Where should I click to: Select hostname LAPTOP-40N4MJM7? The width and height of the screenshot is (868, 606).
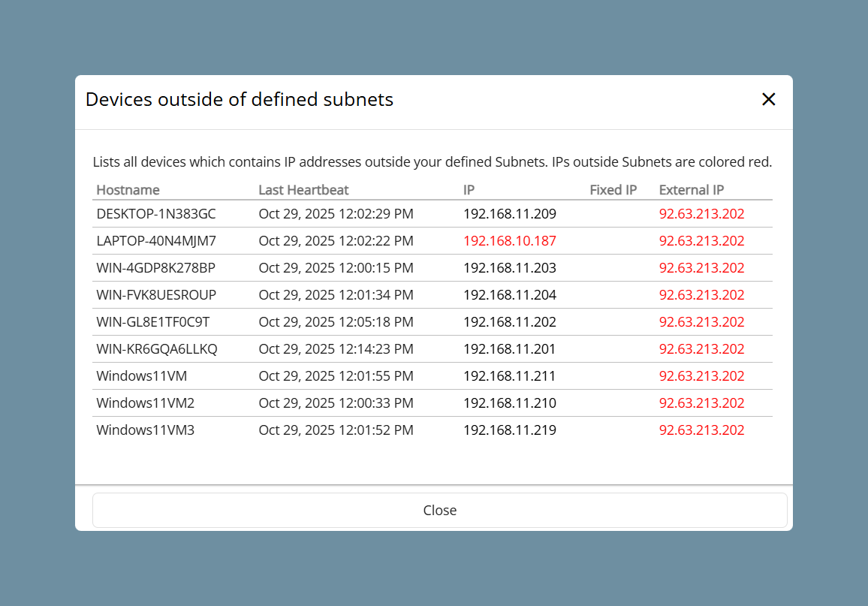tap(156, 241)
